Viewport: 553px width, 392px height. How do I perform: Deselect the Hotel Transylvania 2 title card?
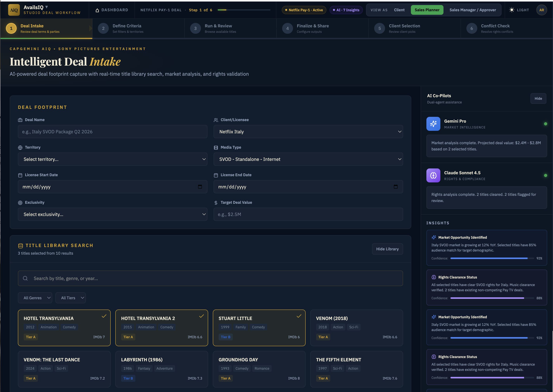[162, 328]
